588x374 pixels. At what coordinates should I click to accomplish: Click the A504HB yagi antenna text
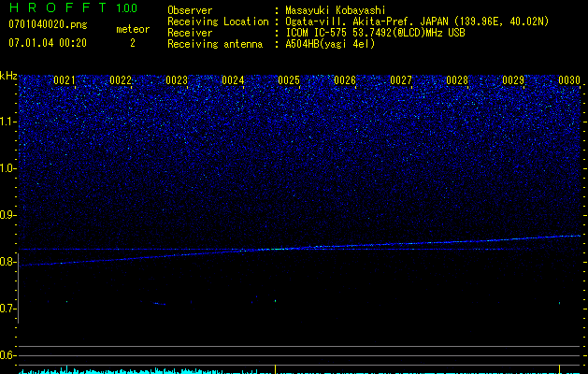(x=329, y=44)
